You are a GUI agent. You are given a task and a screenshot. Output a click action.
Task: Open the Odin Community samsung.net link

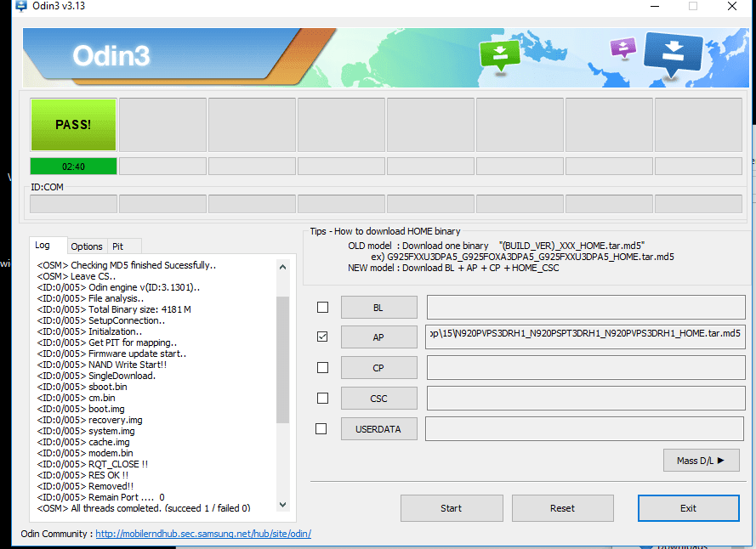point(203,534)
